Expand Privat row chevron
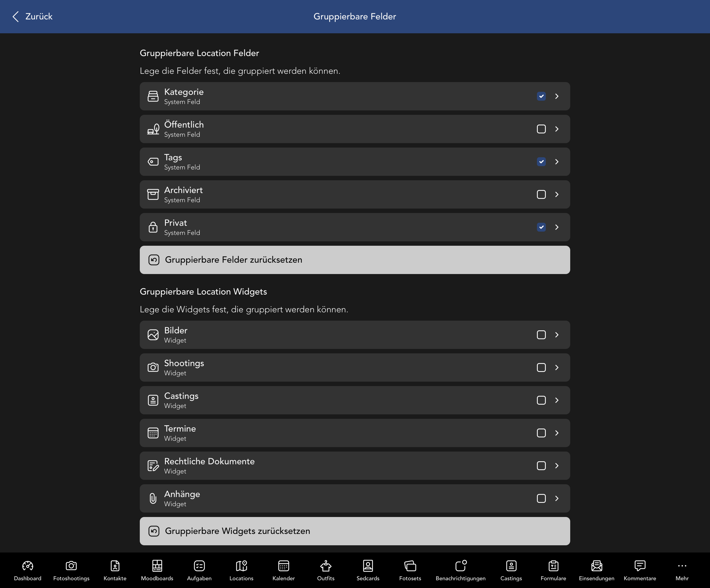Image resolution: width=710 pixels, height=588 pixels. [557, 227]
